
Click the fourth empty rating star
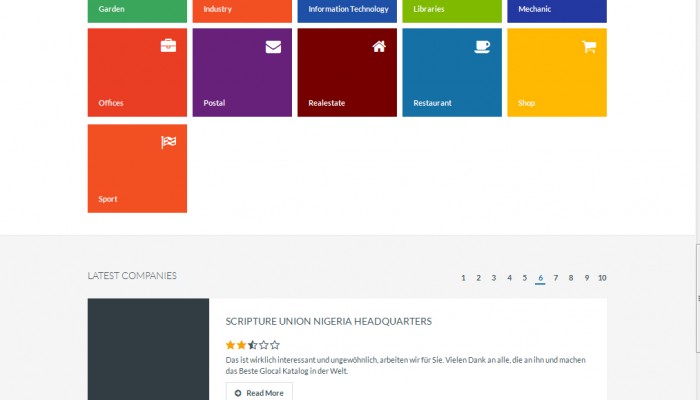click(264, 345)
